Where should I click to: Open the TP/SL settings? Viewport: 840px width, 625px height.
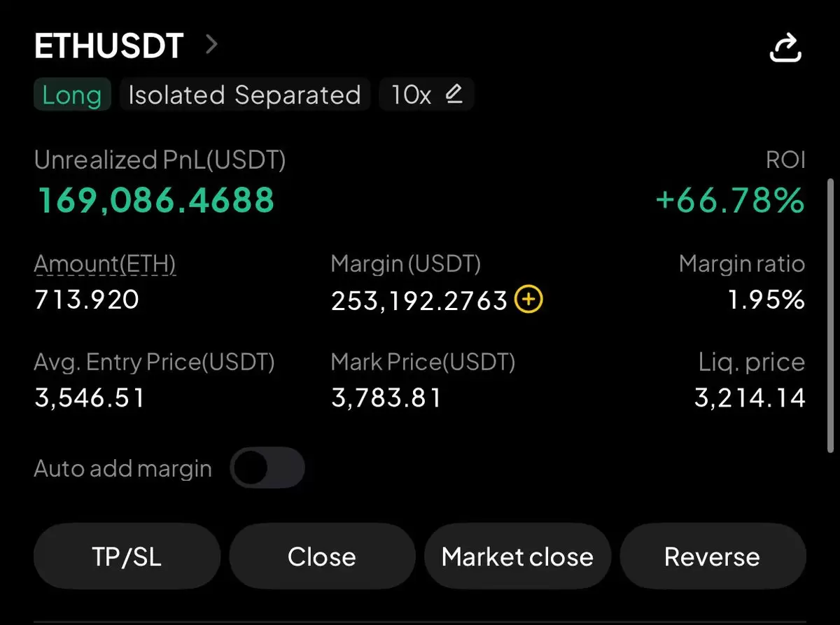pos(127,556)
